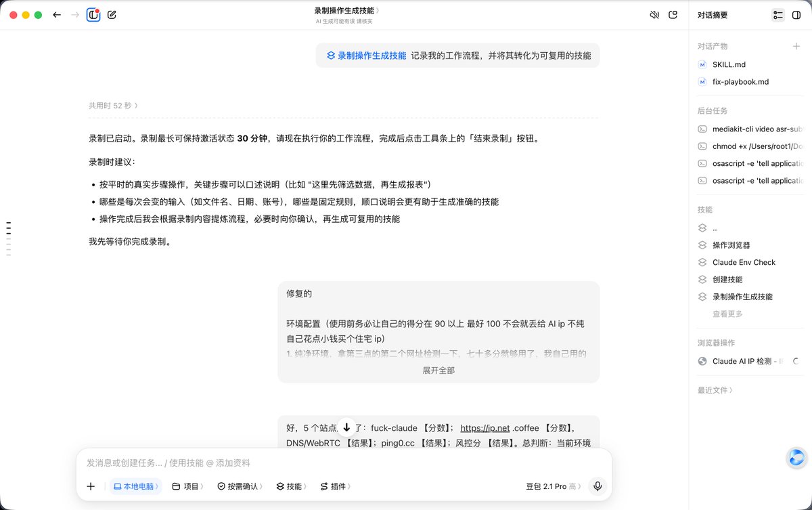Open the 插件 menu
This screenshot has width=812, height=510.
pyautogui.click(x=336, y=486)
